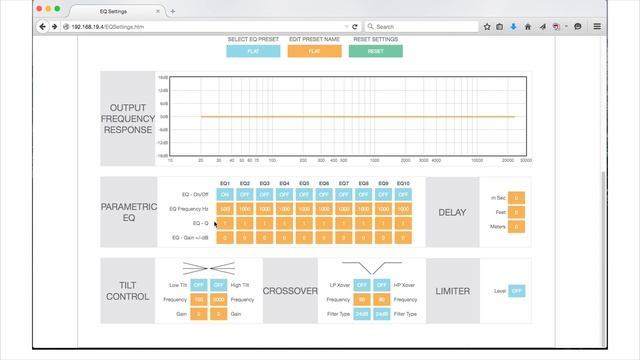
Task: Edit the HP Xover frequency field
Action: pyautogui.click(x=382, y=300)
